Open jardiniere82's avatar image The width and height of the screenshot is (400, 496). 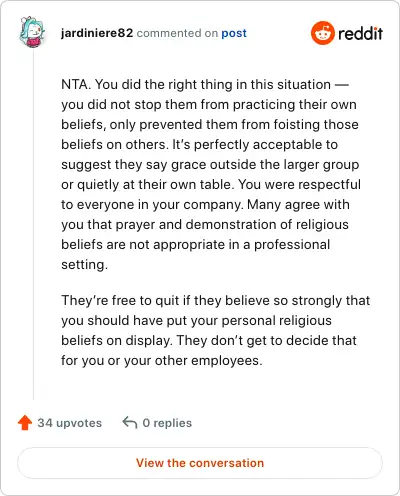coord(32,32)
